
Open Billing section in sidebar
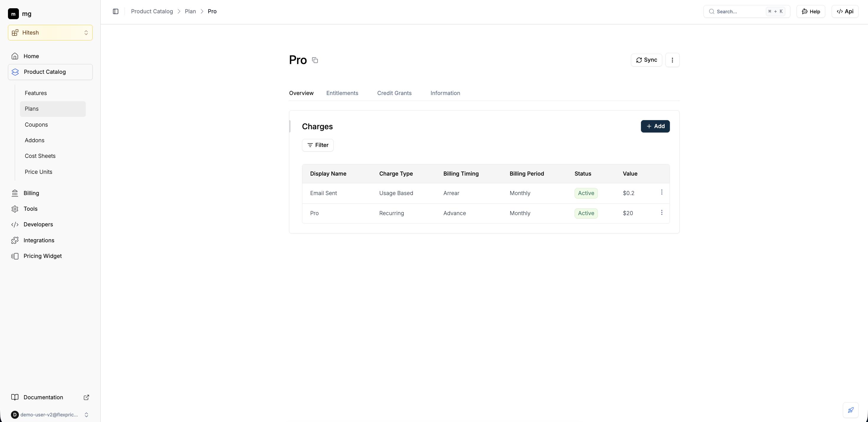point(31,193)
